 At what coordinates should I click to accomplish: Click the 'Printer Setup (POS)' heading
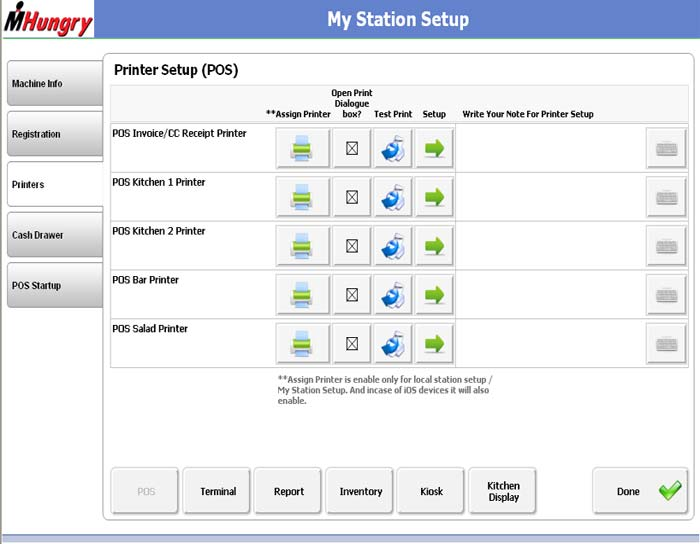pyautogui.click(x=176, y=70)
